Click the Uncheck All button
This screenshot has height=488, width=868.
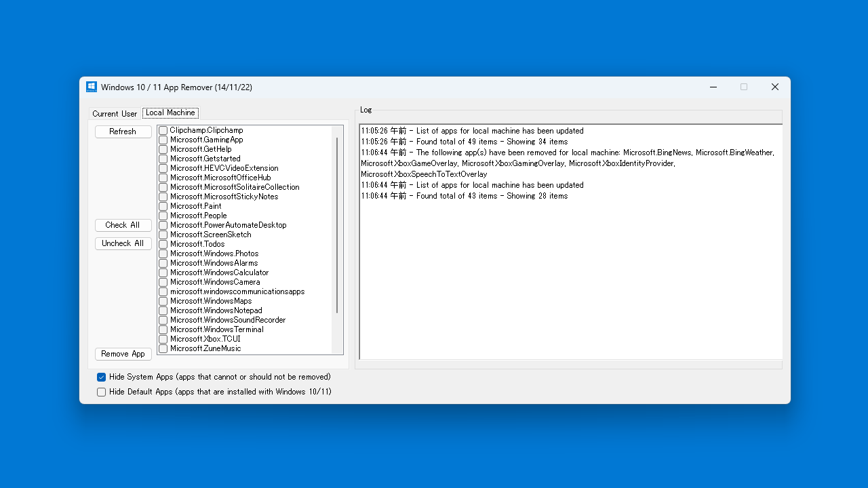tap(123, 243)
